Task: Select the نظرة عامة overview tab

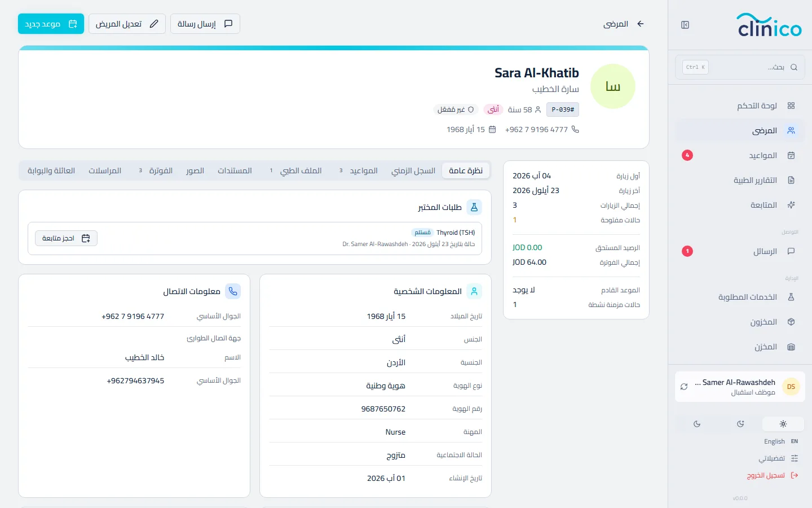Action: point(466,170)
